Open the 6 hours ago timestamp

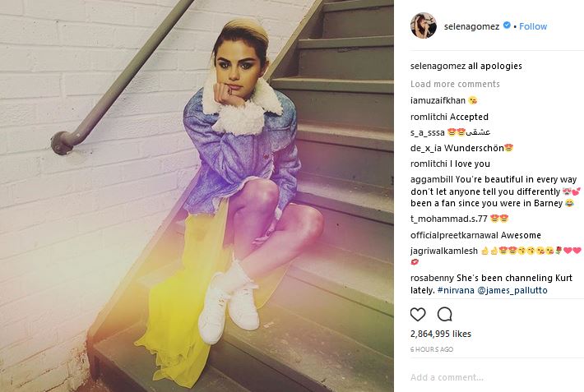click(432, 349)
